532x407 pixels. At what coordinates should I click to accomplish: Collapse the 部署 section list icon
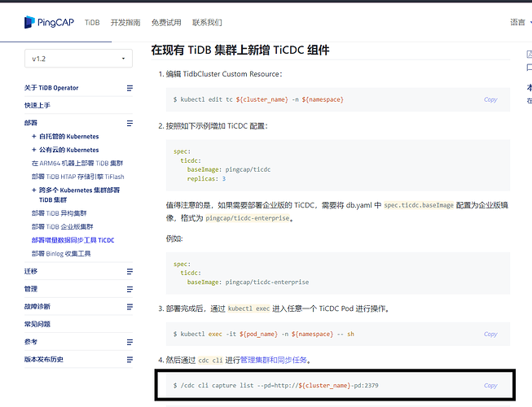coord(130,123)
